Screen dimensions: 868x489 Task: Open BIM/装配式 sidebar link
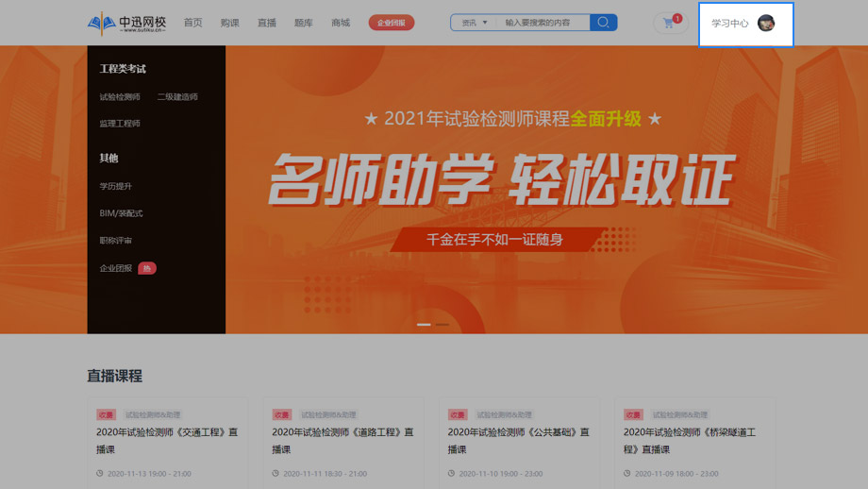(x=122, y=213)
